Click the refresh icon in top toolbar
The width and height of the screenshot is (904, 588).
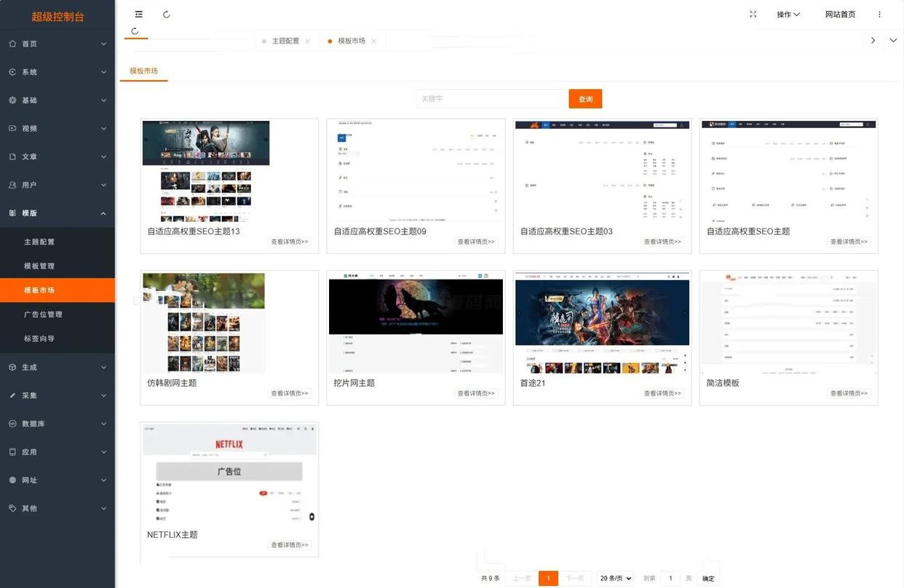[x=167, y=15]
